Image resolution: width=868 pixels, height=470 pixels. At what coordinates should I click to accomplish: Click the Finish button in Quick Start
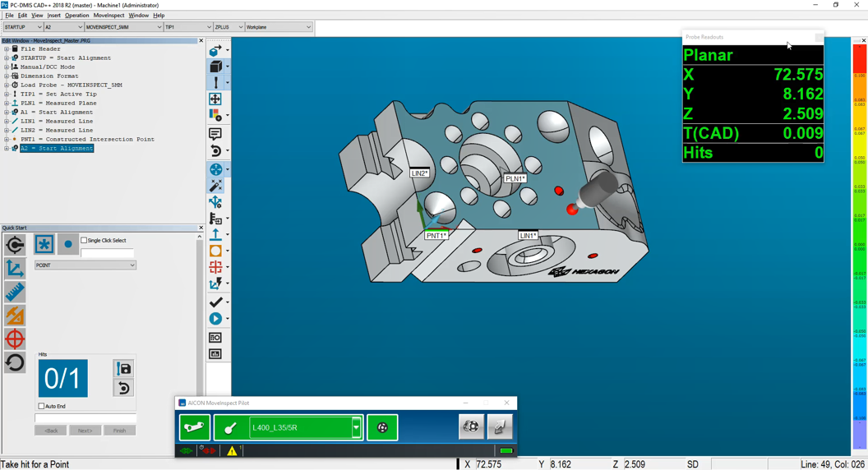click(119, 431)
